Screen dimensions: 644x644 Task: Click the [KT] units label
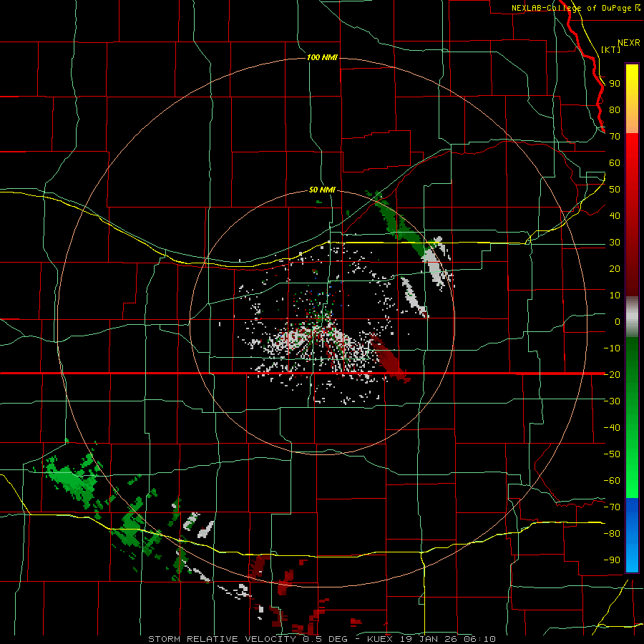(x=611, y=49)
